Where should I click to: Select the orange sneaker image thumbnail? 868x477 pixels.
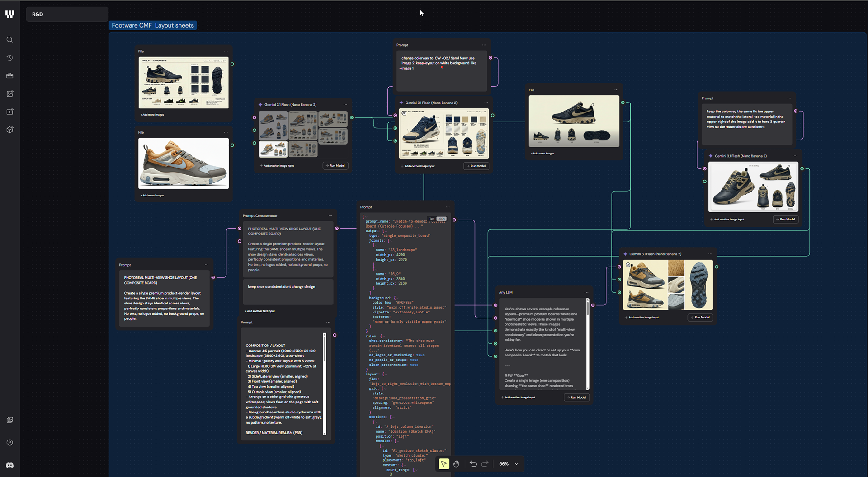click(184, 163)
